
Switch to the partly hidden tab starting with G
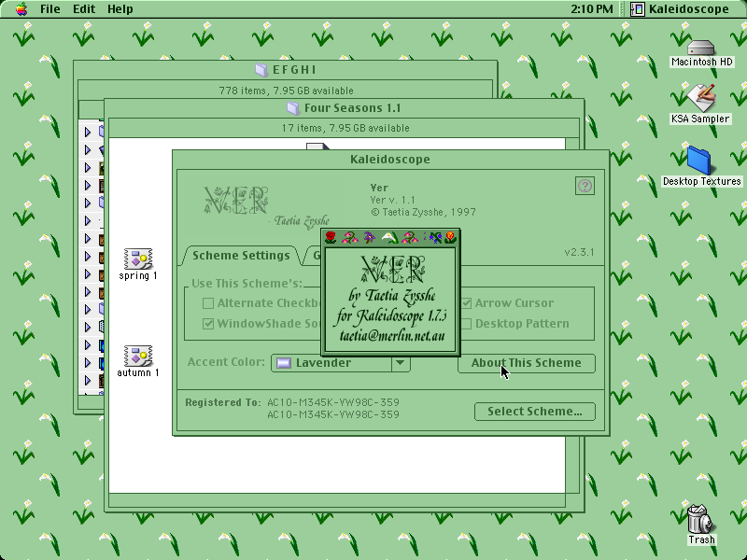pyautogui.click(x=313, y=256)
